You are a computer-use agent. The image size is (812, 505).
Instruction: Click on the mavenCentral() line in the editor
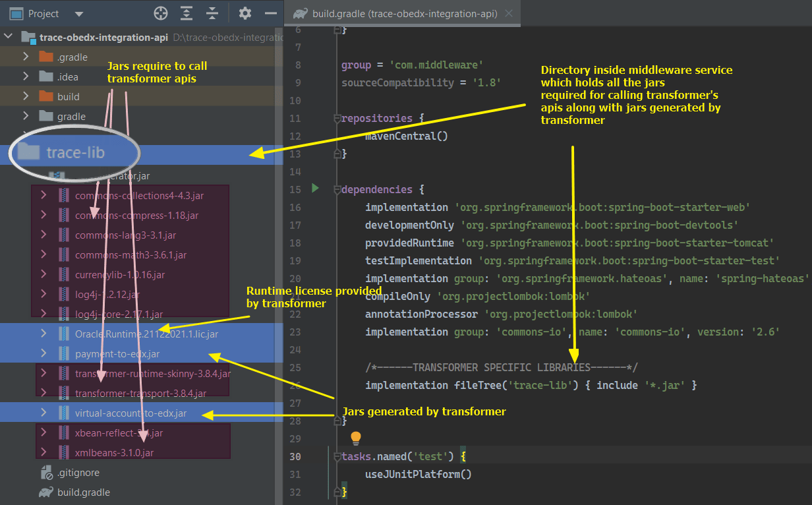click(406, 136)
